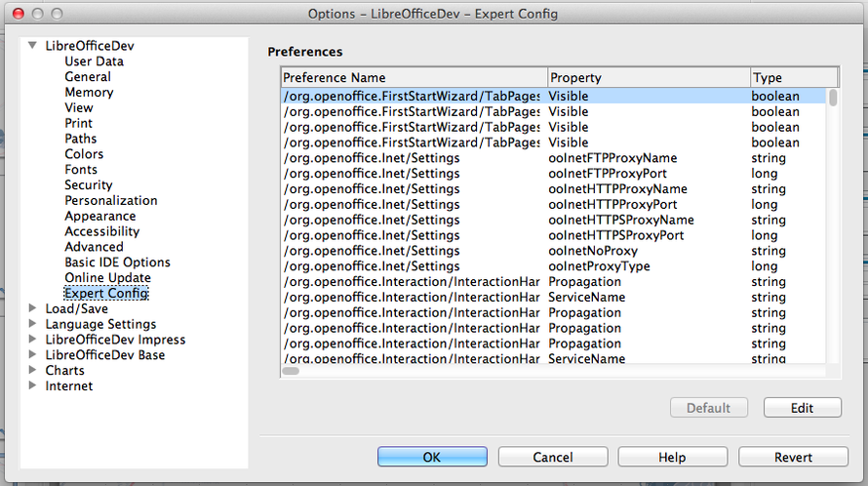Open the User Data options page
The image size is (868, 486).
(94, 61)
